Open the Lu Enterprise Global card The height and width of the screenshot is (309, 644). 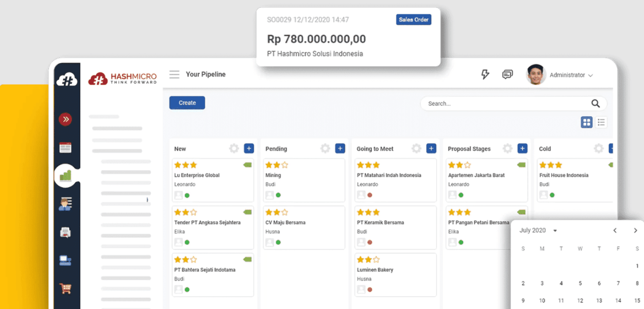(213, 180)
